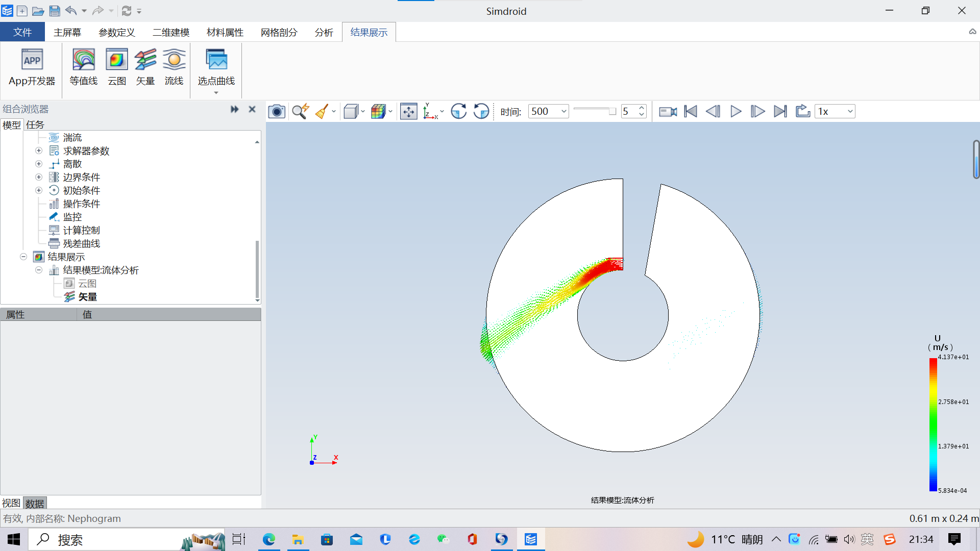Open the App开发器 tool
Image resolution: width=980 pixels, height=551 pixels.
(x=32, y=68)
